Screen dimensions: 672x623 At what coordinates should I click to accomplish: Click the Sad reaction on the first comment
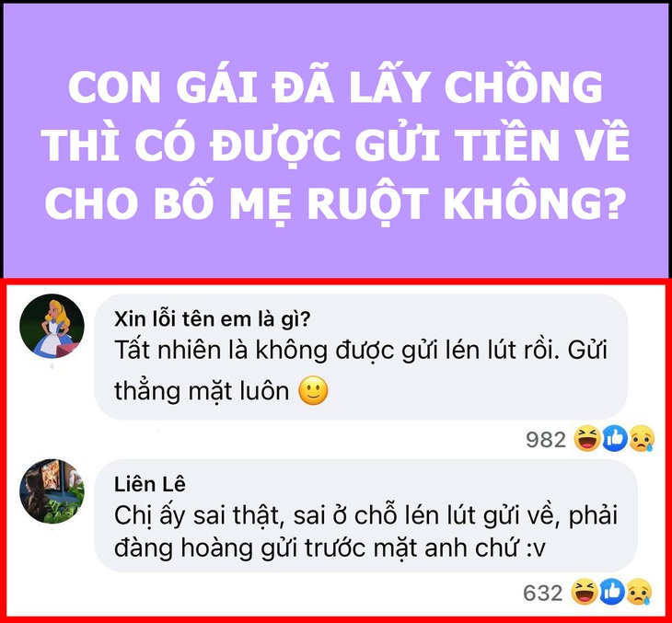pyautogui.click(x=642, y=438)
